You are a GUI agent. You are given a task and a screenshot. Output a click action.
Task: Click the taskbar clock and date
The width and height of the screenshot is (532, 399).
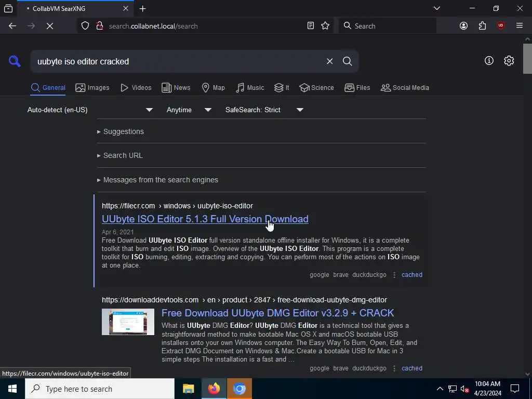click(487, 389)
